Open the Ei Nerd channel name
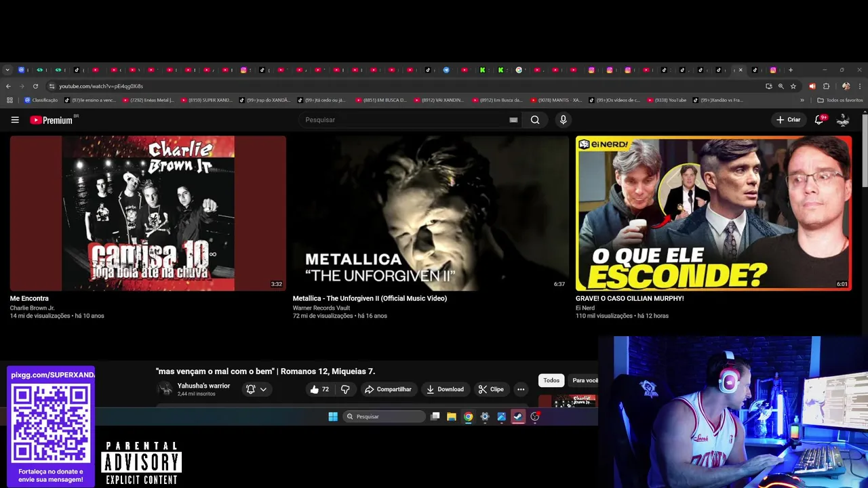 click(x=587, y=308)
